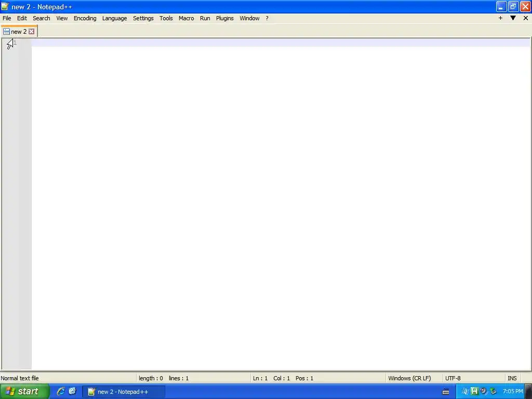Launch Internet Explorer from quick launch

click(61, 391)
